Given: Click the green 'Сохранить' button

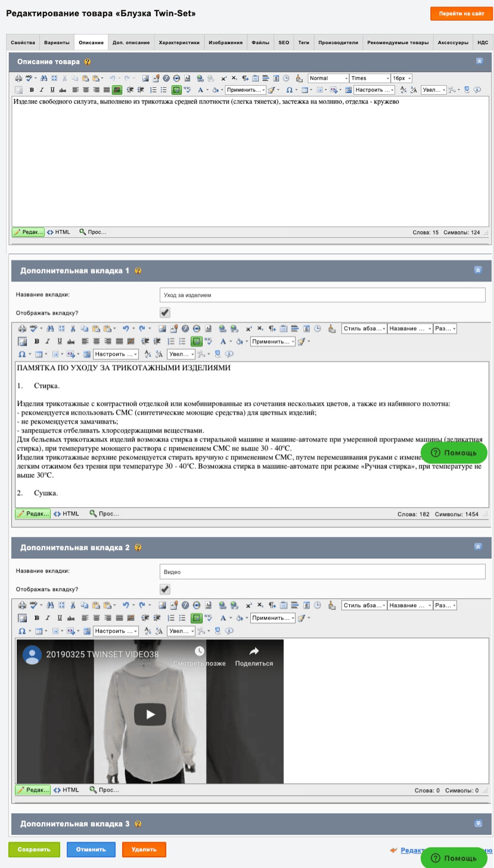Looking at the screenshot, I should pos(34,850).
